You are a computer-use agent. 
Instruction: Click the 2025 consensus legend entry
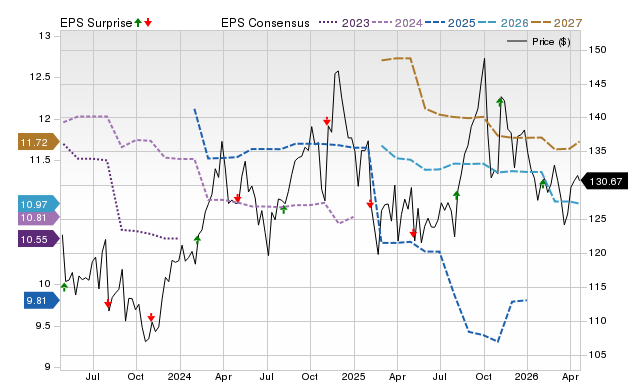[x=450, y=23]
